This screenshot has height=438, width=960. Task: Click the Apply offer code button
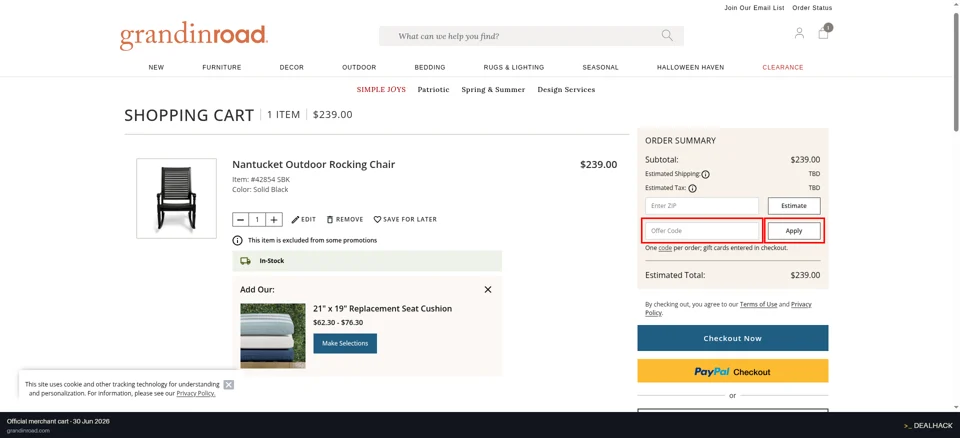pos(794,231)
